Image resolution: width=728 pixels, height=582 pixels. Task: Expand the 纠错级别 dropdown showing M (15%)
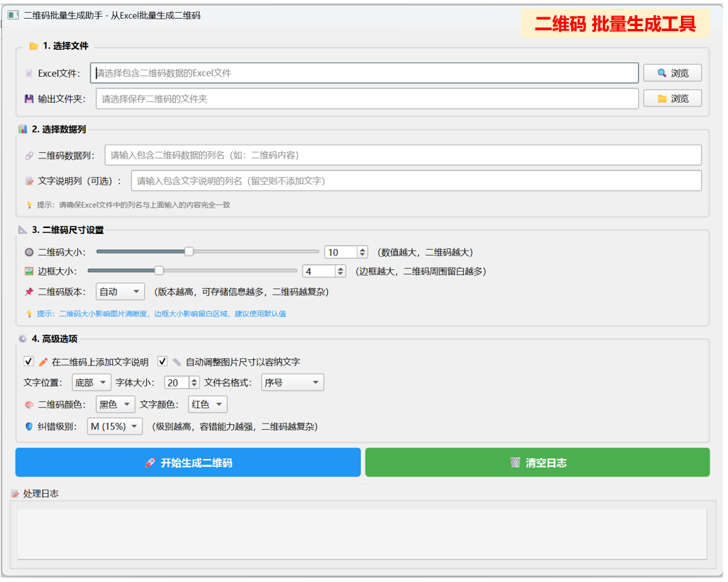tap(114, 426)
